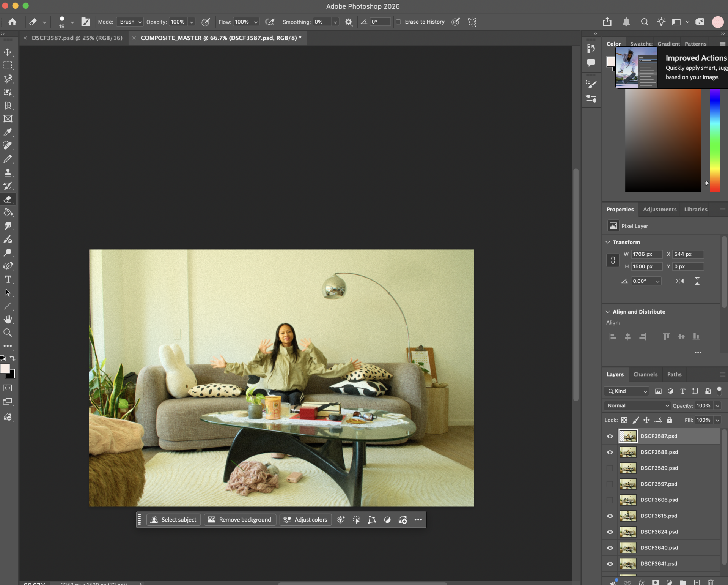Image resolution: width=728 pixels, height=585 pixels.
Task: Click foreground color swatch in toolbar
Action: [5, 368]
